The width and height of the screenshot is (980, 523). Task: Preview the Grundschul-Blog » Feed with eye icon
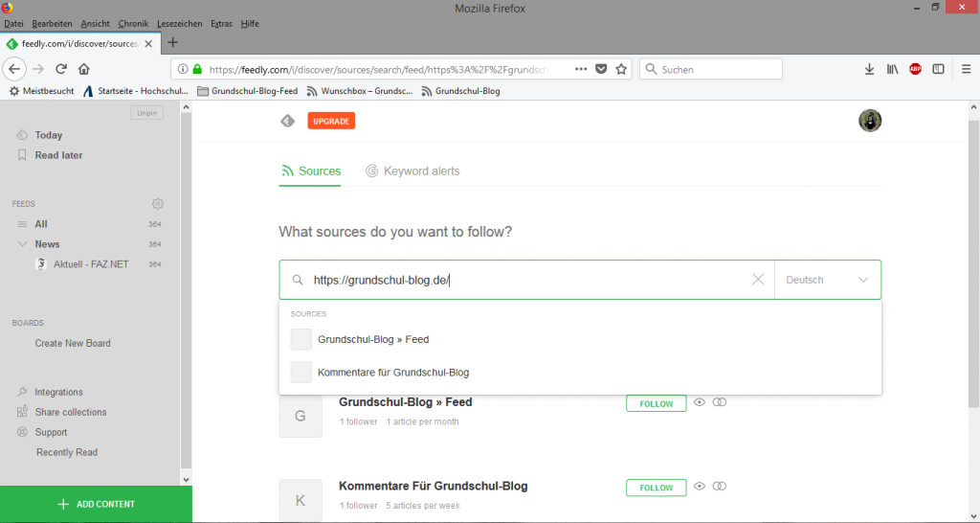point(700,402)
